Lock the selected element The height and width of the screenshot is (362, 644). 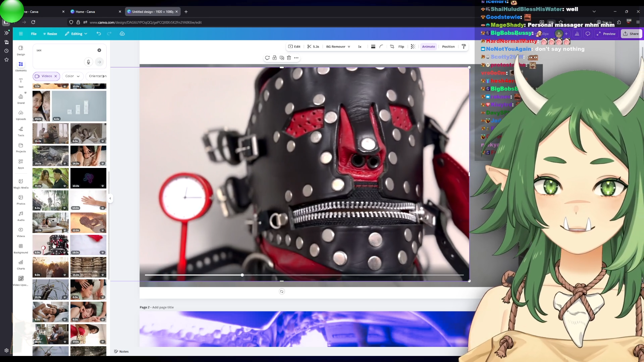pyautogui.click(x=274, y=58)
